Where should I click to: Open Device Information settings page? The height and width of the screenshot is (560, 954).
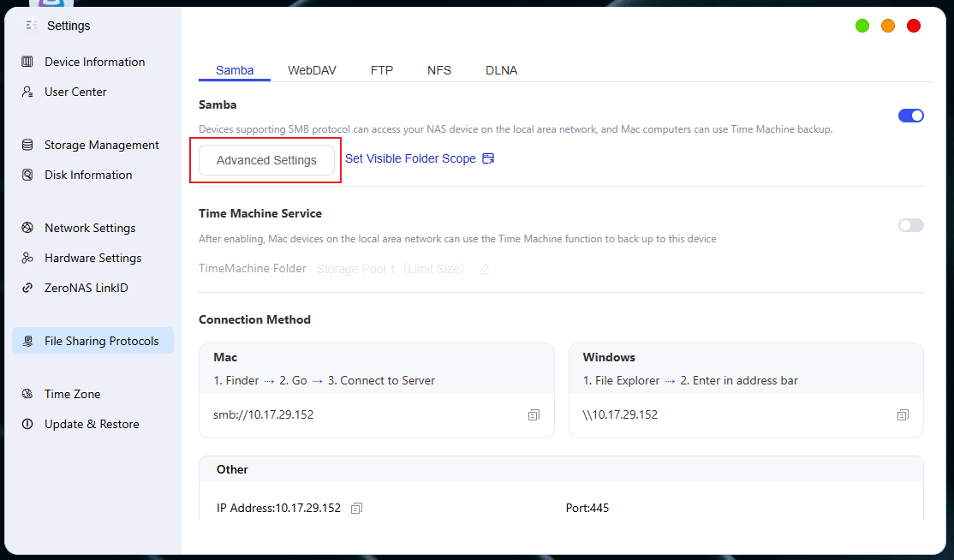pos(93,62)
